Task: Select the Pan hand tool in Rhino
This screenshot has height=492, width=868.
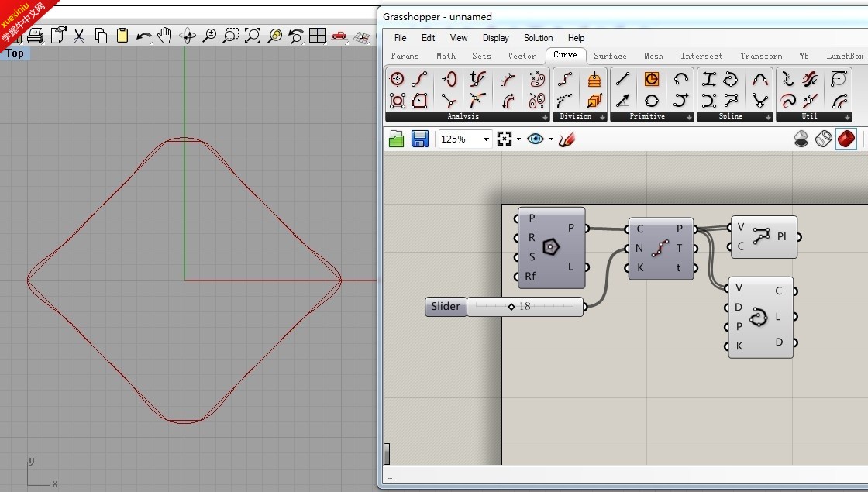Action: click(x=165, y=36)
